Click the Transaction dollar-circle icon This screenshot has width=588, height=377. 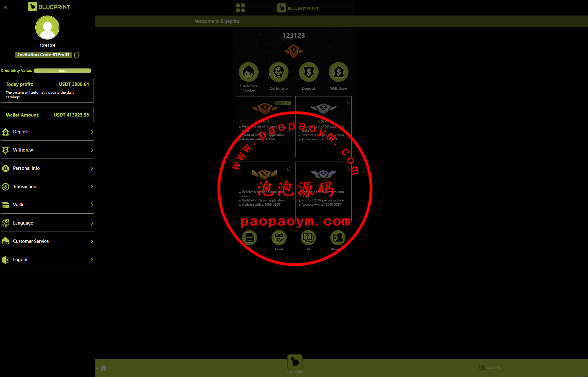5,187
